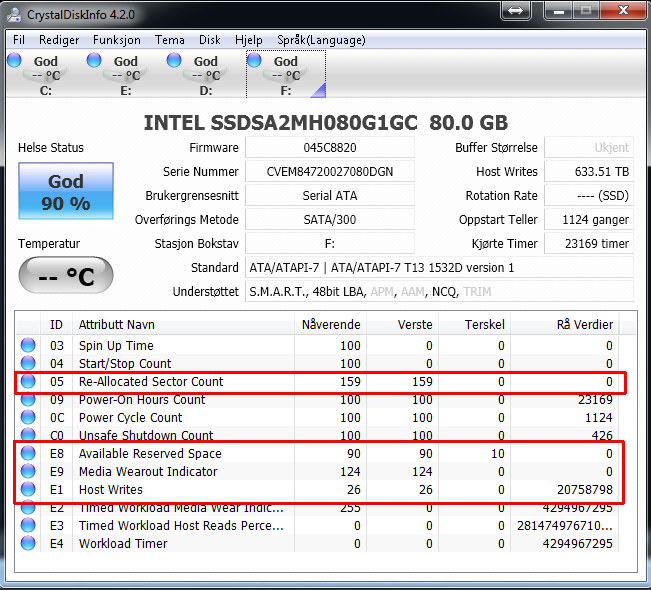The width and height of the screenshot is (651, 590).
Task: Select the Timed Workload Host Reads Perce... row
Action: [x=318, y=525]
